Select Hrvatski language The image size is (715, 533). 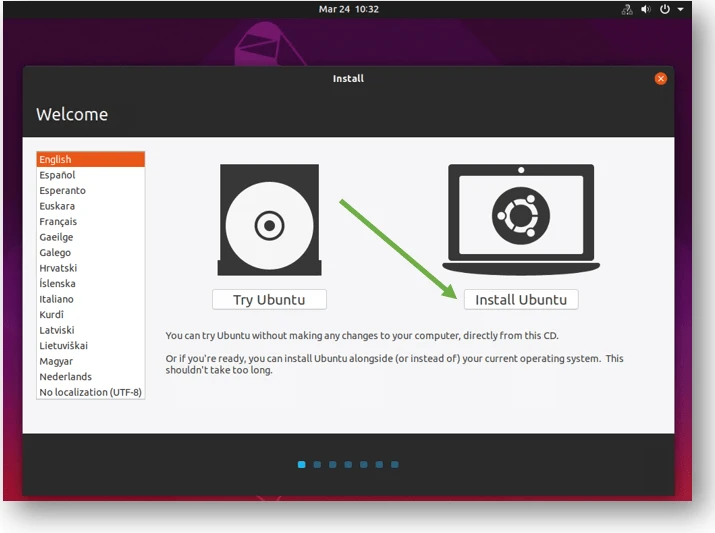tap(90, 268)
